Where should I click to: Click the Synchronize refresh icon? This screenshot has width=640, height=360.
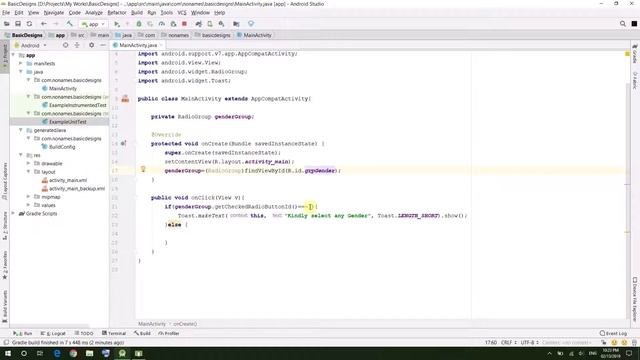pyautogui.click(x=29, y=24)
